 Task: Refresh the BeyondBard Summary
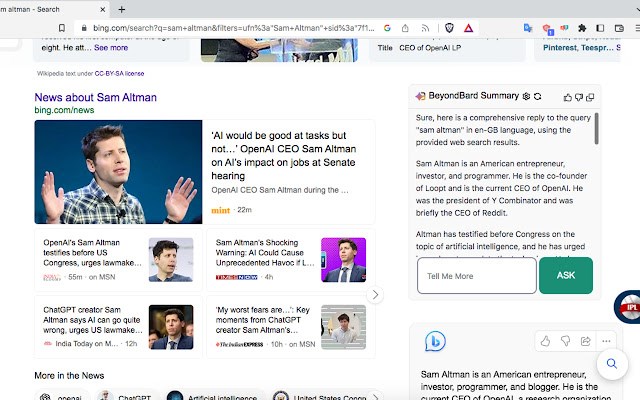click(x=538, y=96)
